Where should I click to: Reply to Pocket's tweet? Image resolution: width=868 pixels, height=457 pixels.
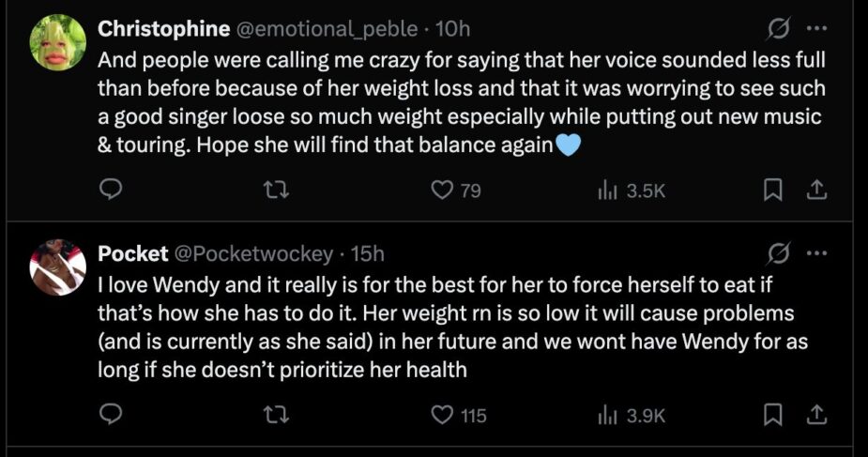[110, 414]
